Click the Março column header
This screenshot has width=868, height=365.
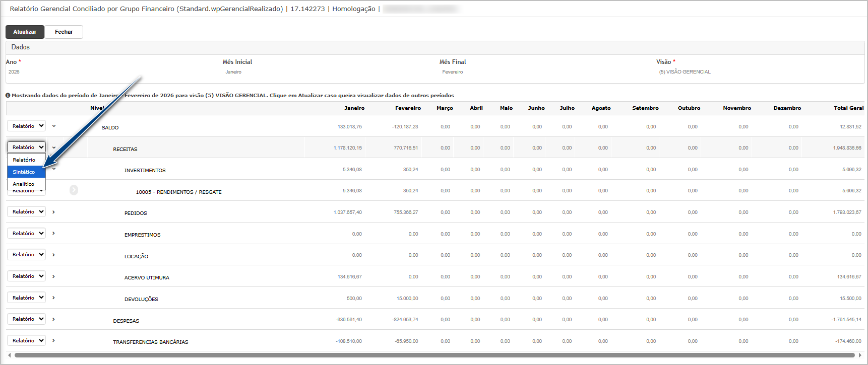click(x=445, y=108)
